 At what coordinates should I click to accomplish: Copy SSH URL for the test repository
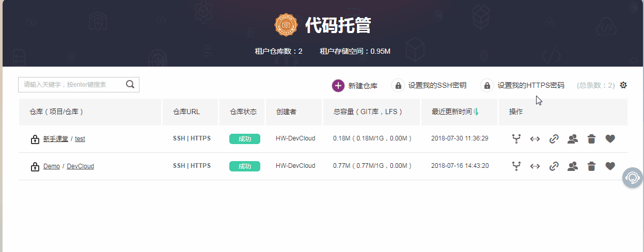(179, 138)
